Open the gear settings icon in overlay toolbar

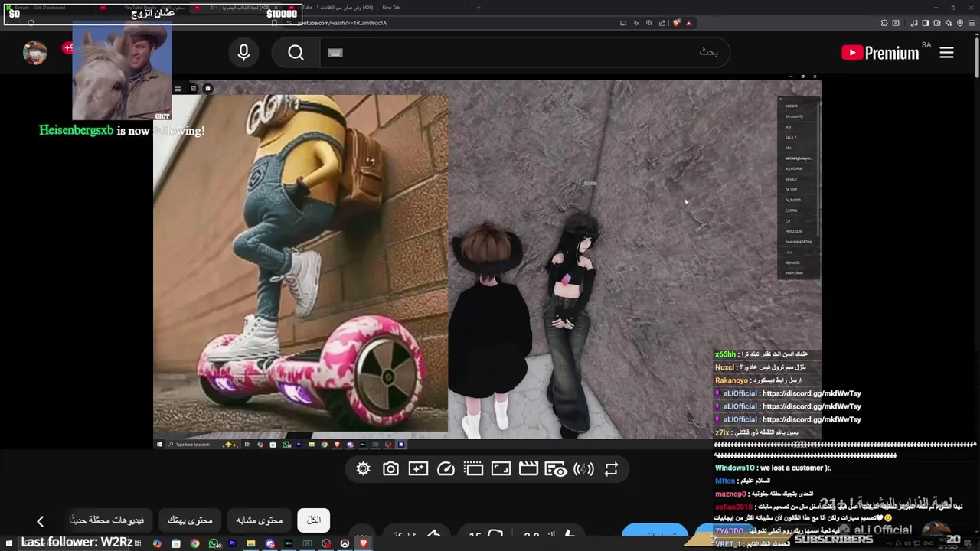363,469
